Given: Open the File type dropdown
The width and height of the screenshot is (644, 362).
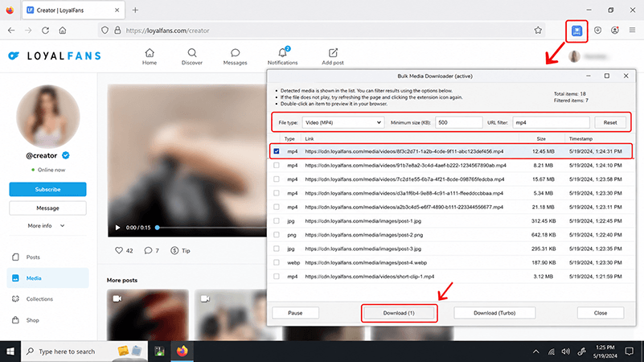Looking at the screenshot, I should (x=343, y=122).
